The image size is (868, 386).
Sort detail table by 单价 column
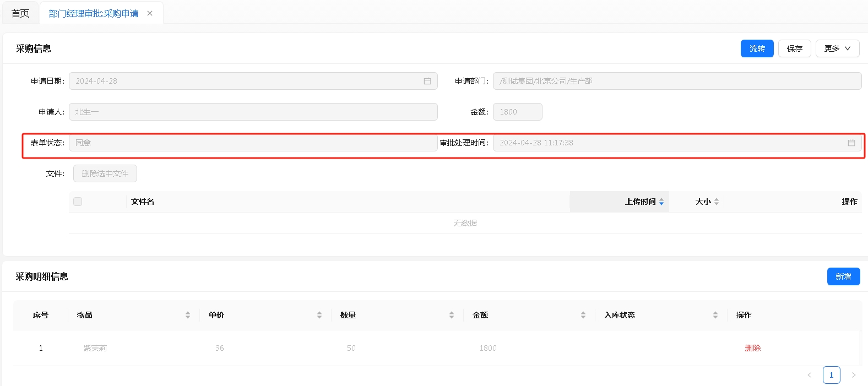tap(319, 315)
